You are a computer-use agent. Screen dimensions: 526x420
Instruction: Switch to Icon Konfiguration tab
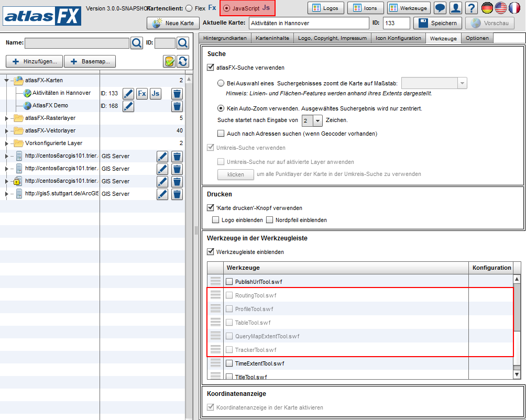point(398,38)
